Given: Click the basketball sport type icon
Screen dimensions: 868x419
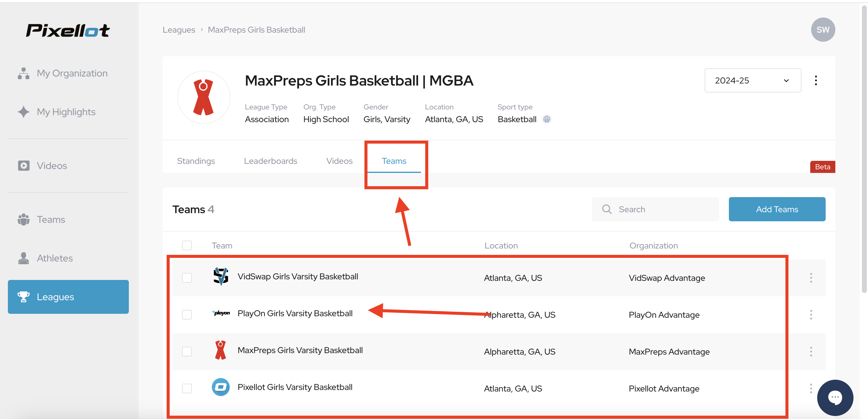Looking at the screenshot, I should [547, 119].
